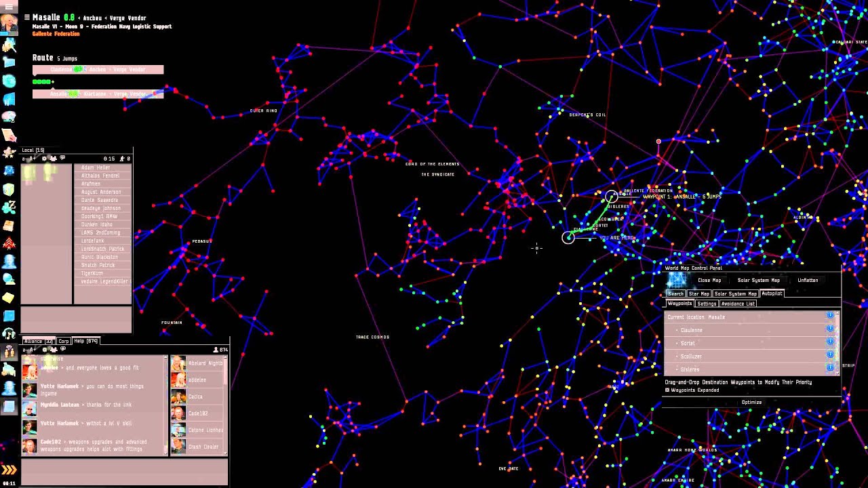Click the Close Map button
The image size is (868, 488).
[709, 280]
